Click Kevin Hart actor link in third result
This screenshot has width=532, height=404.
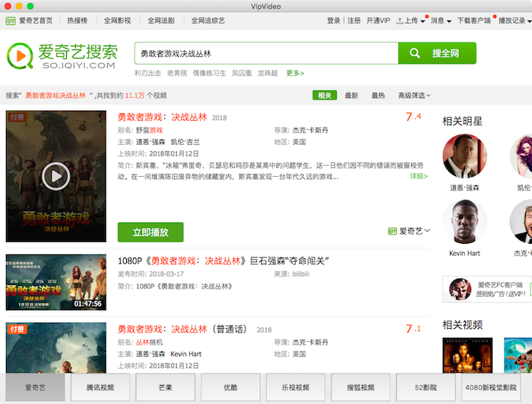click(185, 354)
